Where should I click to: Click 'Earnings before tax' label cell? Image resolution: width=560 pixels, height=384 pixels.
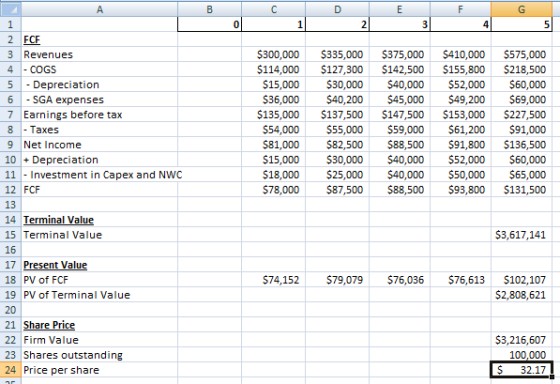tap(100, 114)
